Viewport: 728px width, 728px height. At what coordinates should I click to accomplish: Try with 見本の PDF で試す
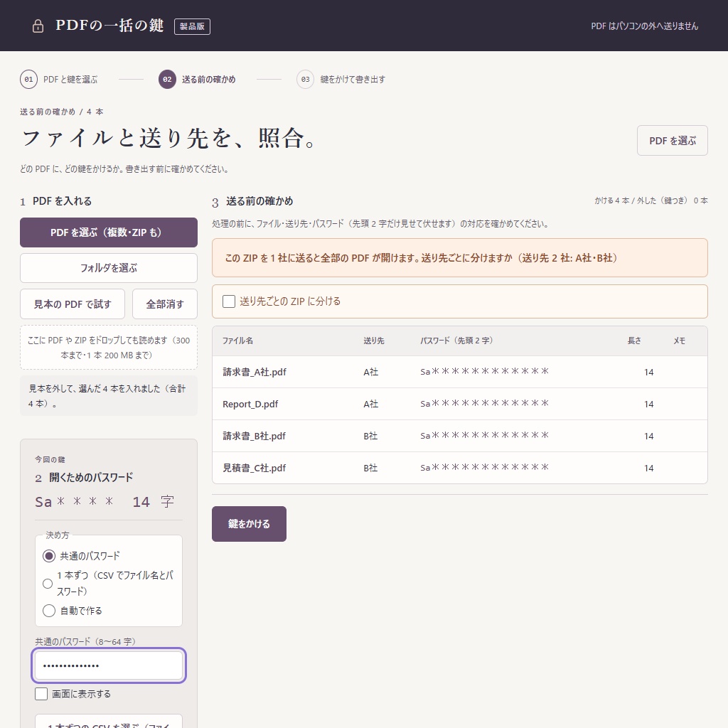(x=73, y=304)
